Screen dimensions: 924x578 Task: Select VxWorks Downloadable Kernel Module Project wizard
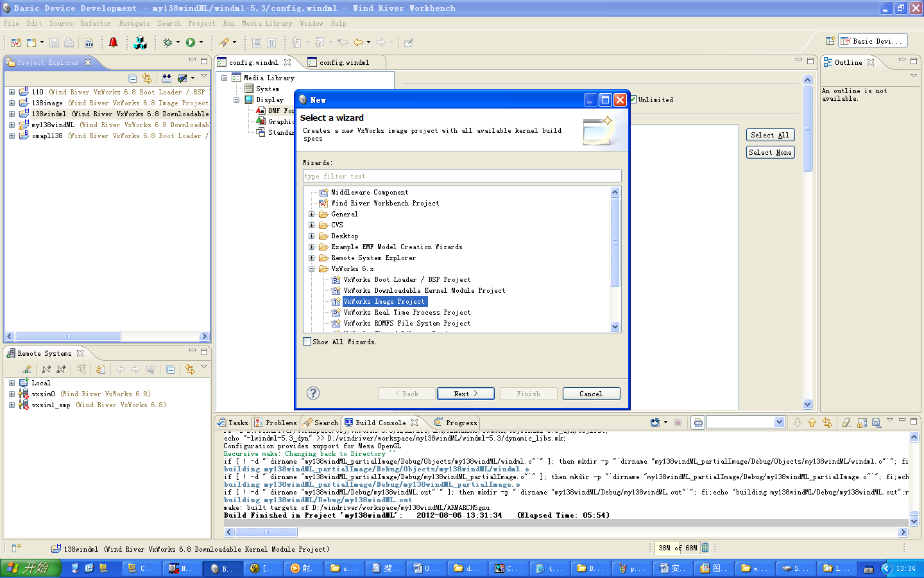click(x=424, y=291)
